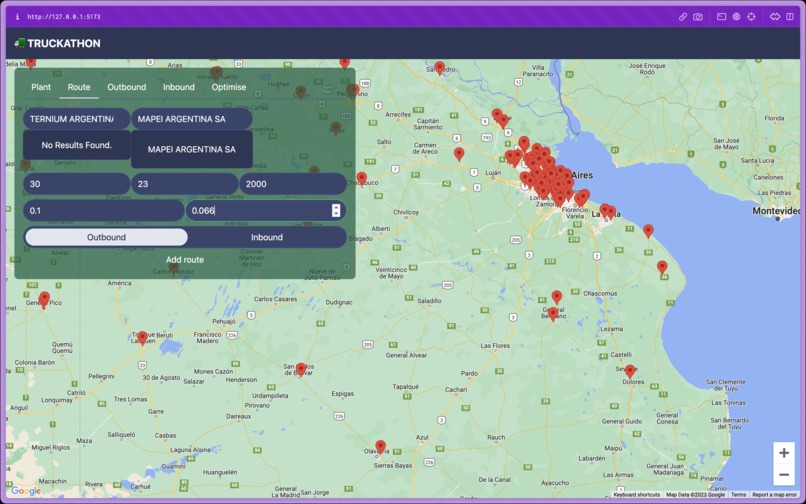Click the TERNIUM ARGENTINA origin search field
The image size is (806, 504).
point(77,119)
